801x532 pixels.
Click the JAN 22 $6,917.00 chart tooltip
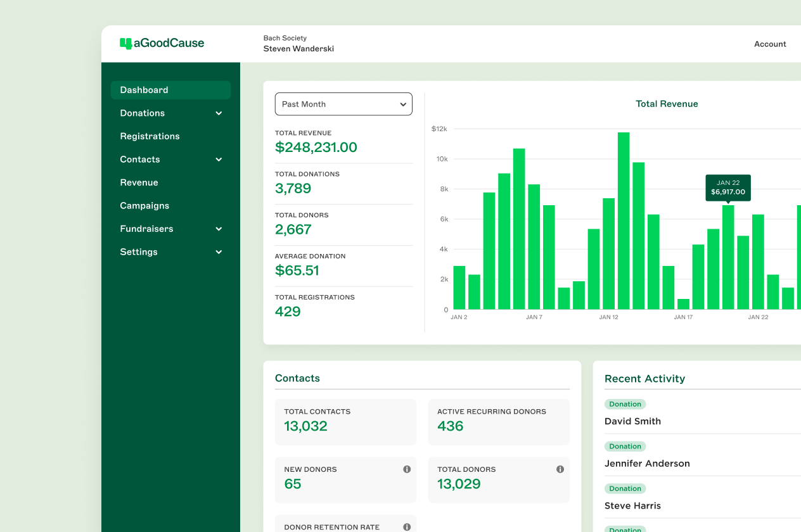[x=728, y=187]
